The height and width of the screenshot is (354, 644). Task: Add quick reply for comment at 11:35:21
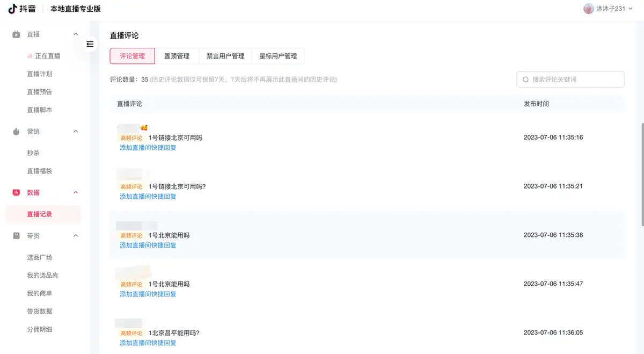[x=148, y=197]
